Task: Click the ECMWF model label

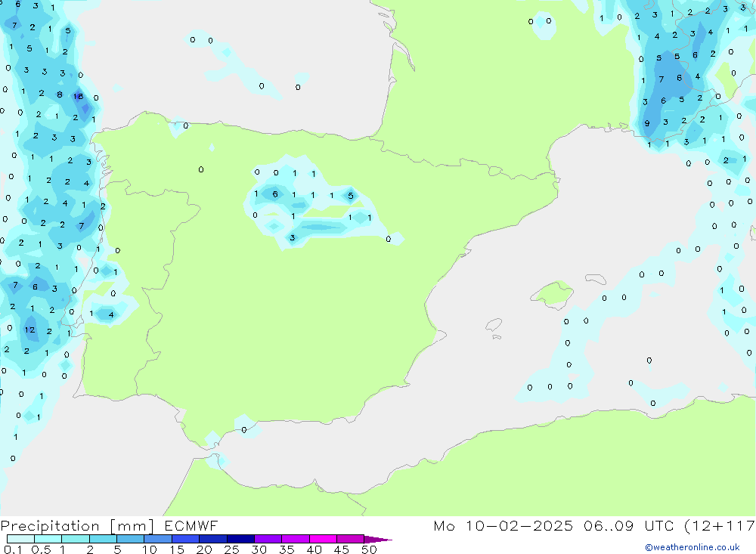Action: [x=189, y=526]
